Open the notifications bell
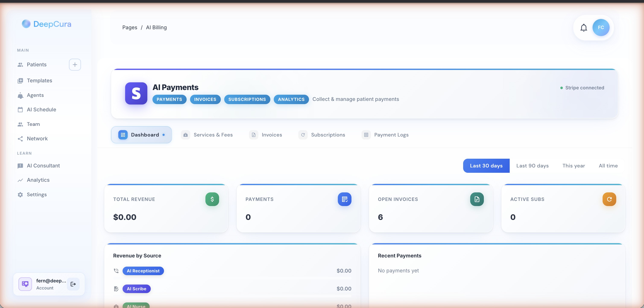 coord(584,28)
